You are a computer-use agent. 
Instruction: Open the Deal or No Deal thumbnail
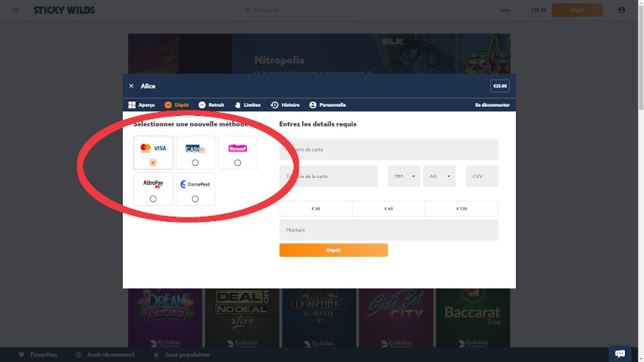coord(242,317)
